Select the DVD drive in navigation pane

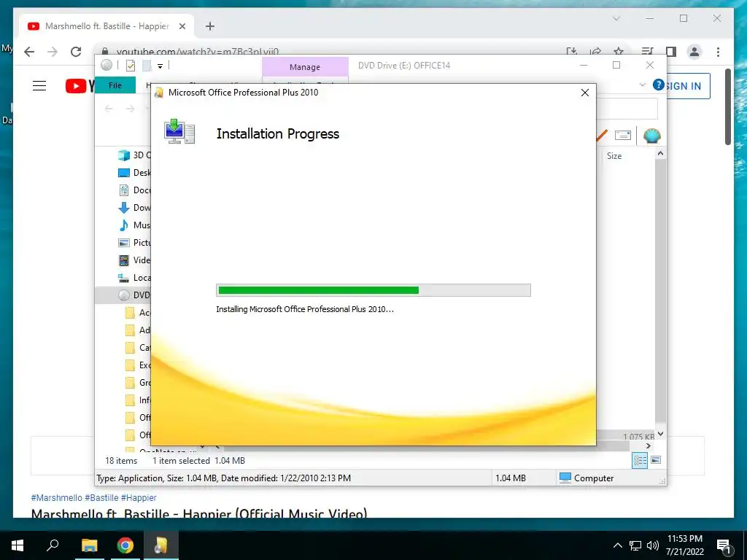click(x=123, y=295)
